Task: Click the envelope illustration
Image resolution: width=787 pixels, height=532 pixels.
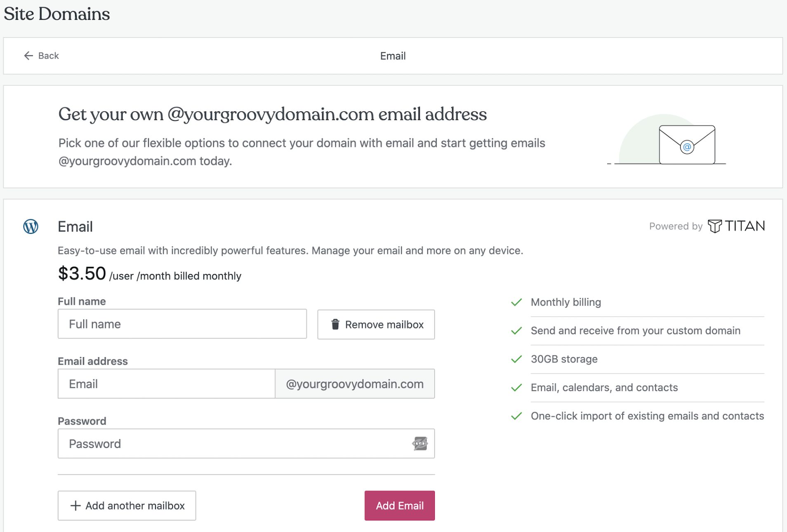Action: coord(686,145)
